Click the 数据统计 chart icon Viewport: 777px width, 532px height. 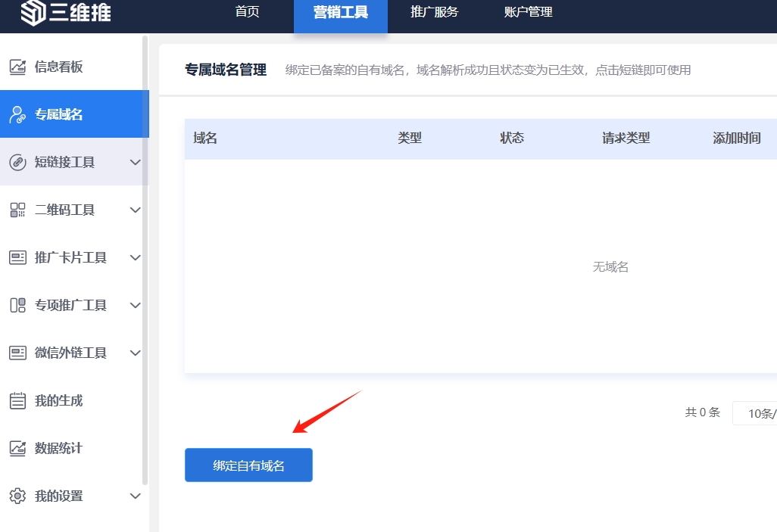click(x=17, y=448)
